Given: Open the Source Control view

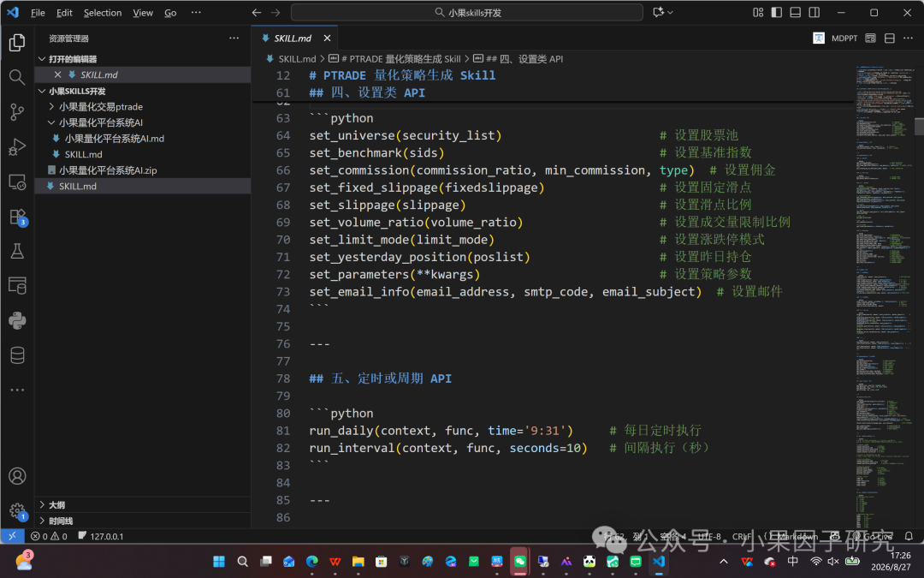Looking at the screenshot, I should (17, 112).
